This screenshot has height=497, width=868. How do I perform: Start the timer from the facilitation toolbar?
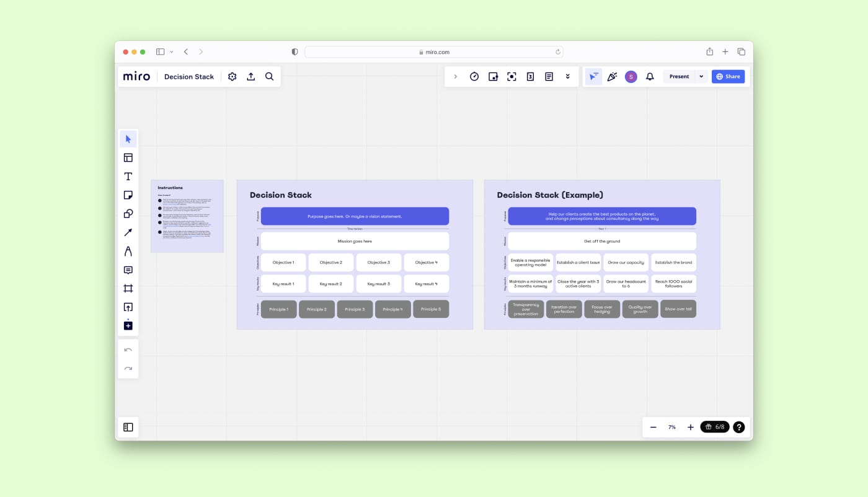pos(474,76)
